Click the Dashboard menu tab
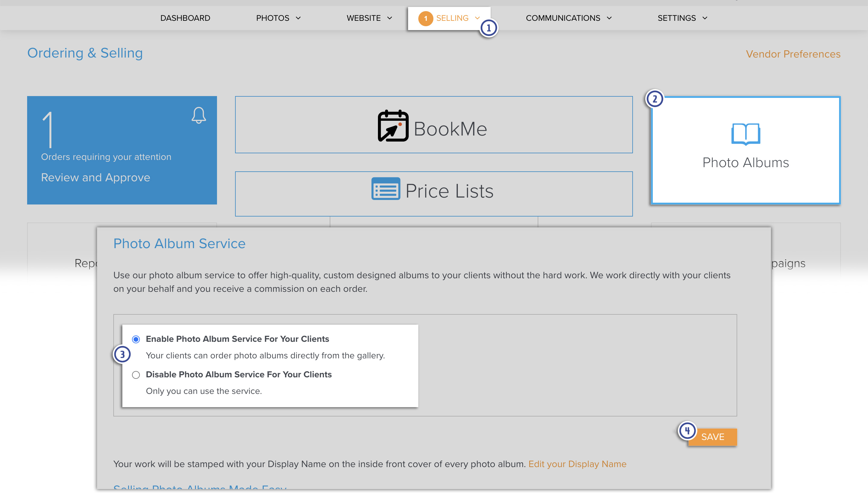The image size is (868, 499). (185, 18)
